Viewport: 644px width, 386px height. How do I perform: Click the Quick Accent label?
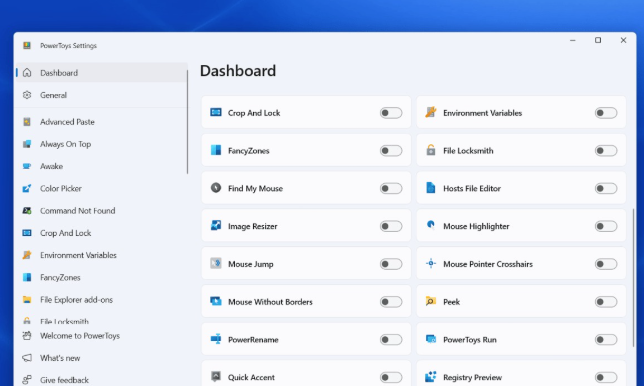click(251, 377)
